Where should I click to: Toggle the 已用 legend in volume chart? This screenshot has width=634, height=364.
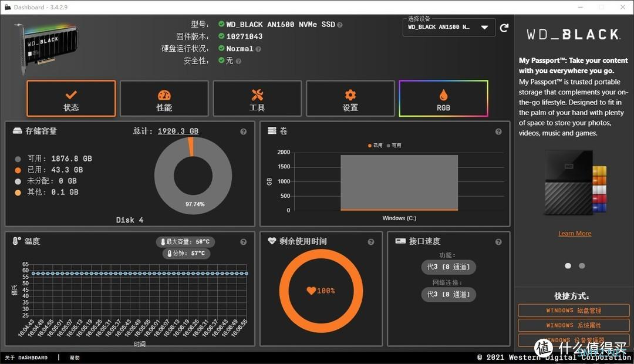click(375, 145)
